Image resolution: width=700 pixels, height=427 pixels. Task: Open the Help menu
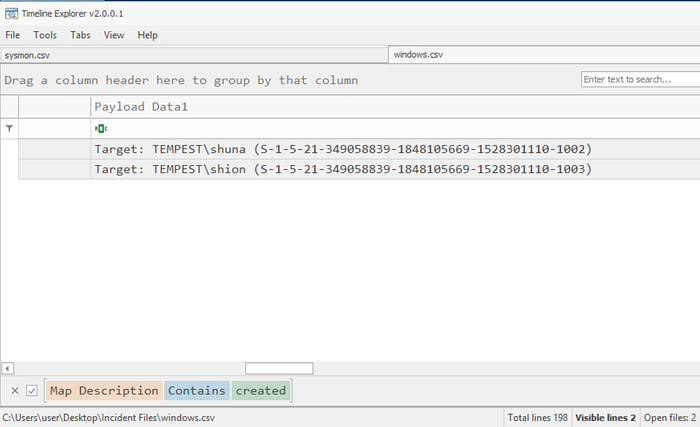(147, 35)
